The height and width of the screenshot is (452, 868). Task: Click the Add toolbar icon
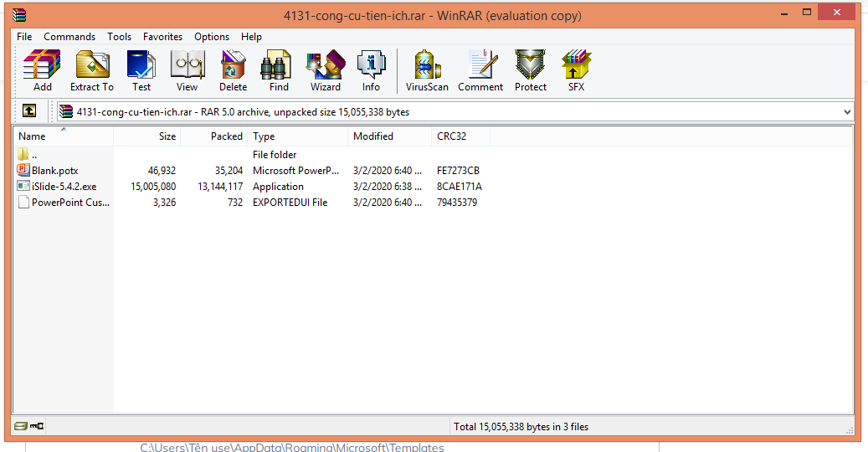42,71
